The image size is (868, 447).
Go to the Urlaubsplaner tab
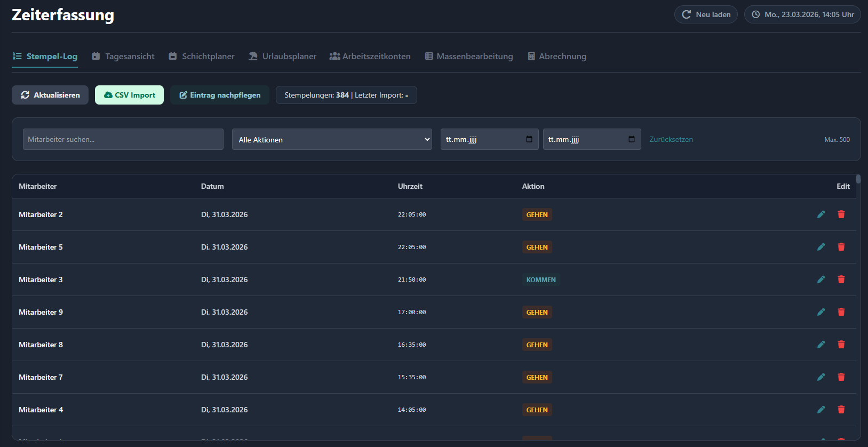click(283, 56)
